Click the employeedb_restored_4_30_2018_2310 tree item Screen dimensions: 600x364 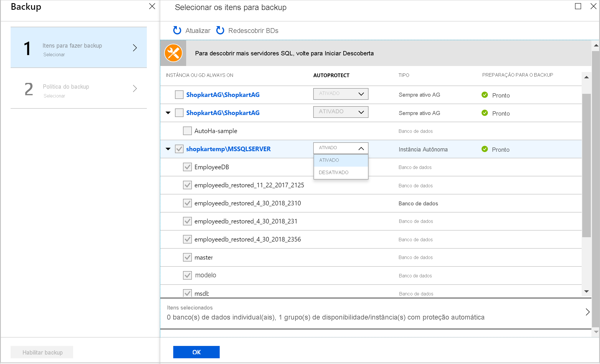(x=248, y=203)
